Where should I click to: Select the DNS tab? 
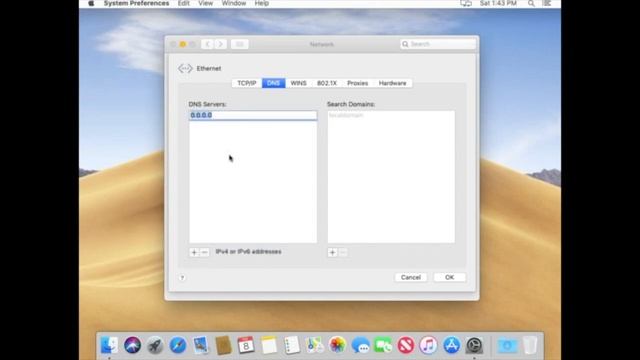coord(273,83)
